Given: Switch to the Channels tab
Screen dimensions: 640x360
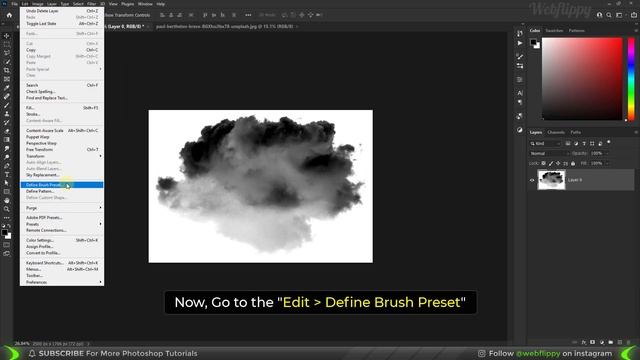Looking at the screenshot, I should coord(556,132).
